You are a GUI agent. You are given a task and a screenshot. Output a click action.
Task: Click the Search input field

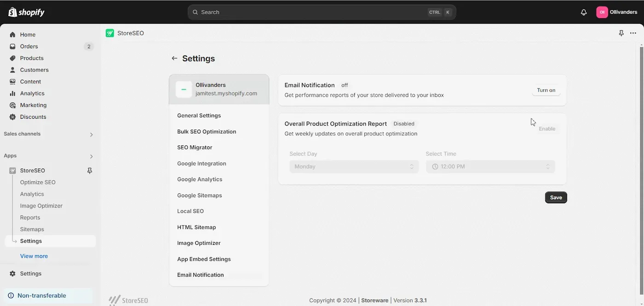(322, 12)
